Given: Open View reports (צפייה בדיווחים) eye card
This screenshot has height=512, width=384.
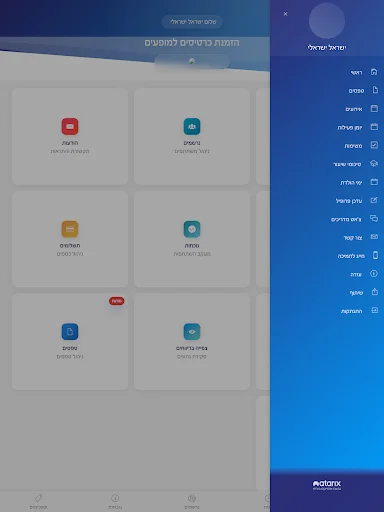Looking at the screenshot, I should 192,342.
